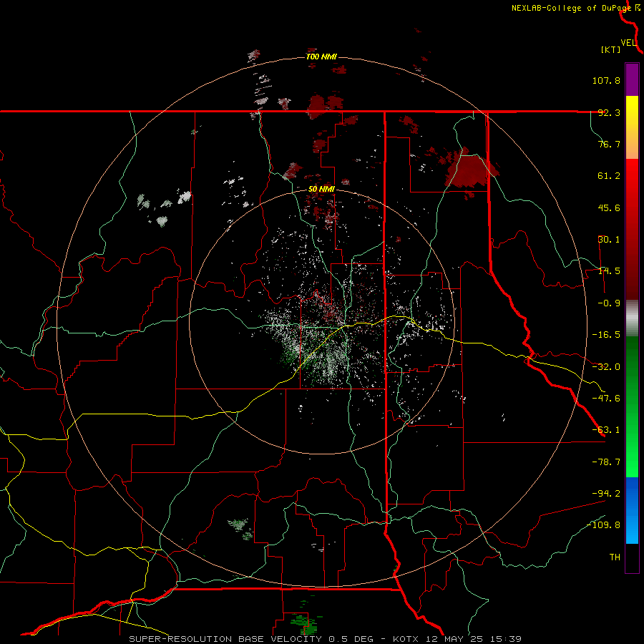Pick the dark TH segment of the color bar

(x=632, y=558)
